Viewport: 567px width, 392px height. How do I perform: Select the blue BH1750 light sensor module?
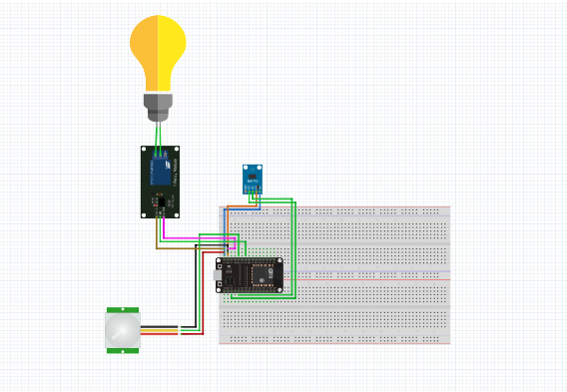pos(253,180)
